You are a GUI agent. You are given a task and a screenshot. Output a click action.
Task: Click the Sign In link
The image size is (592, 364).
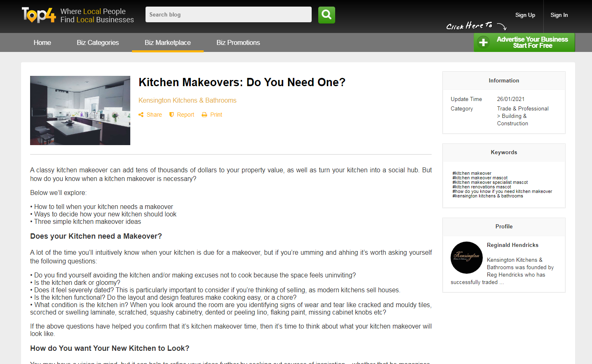(559, 15)
